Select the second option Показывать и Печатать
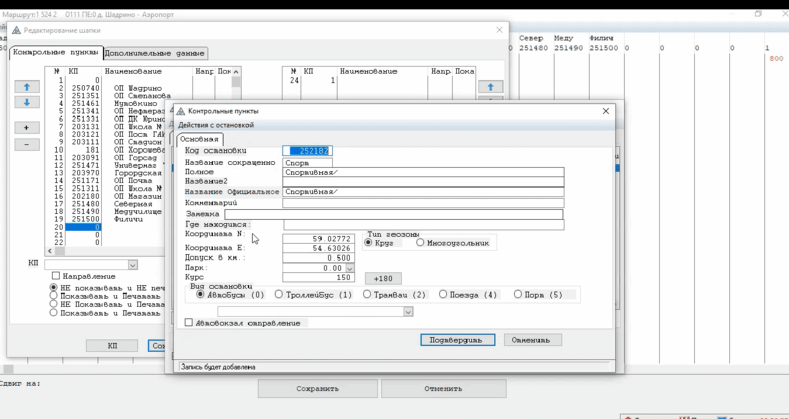Viewport: 789px width, 419px height. tap(54, 296)
